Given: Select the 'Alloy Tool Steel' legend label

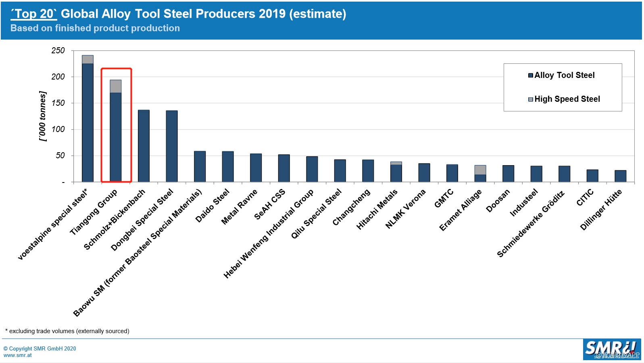Looking at the screenshot, I should (565, 75).
